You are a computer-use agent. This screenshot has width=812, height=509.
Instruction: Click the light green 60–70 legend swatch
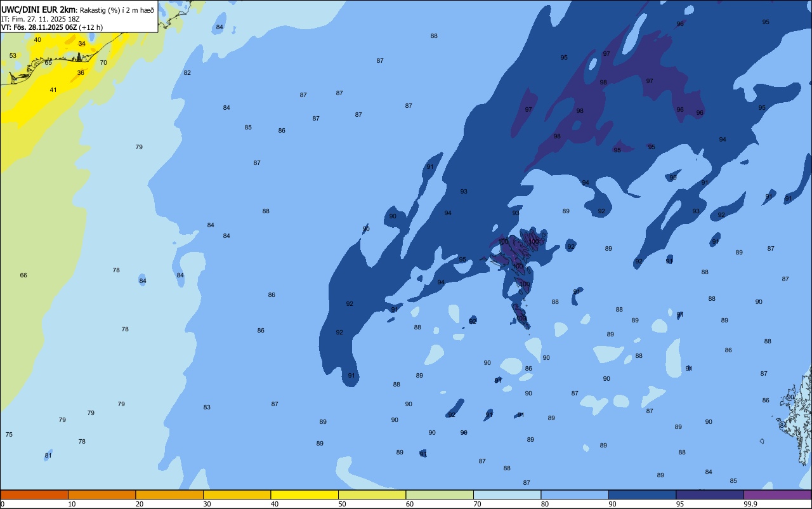pyautogui.click(x=440, y=494)
